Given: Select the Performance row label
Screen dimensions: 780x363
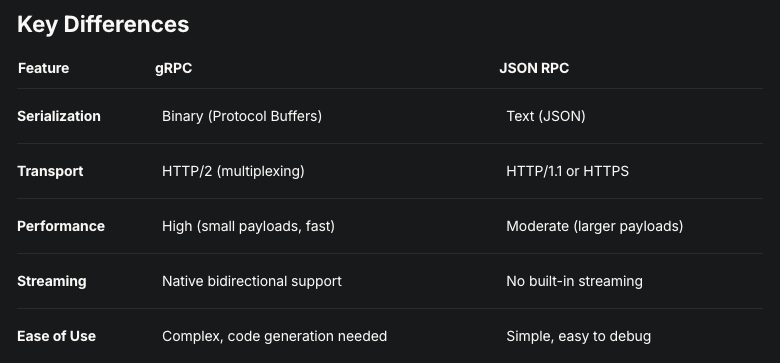Looking at the screenshot, I should [61, 226].
